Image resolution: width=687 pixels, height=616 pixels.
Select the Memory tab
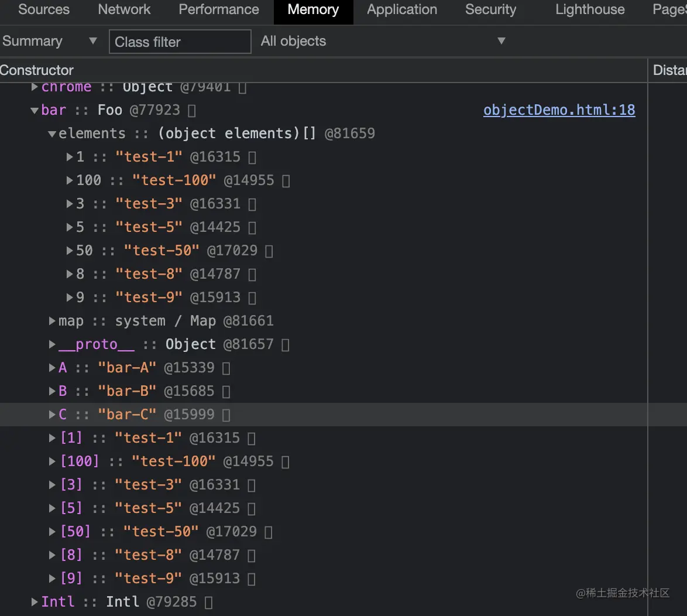click(313, 9)
